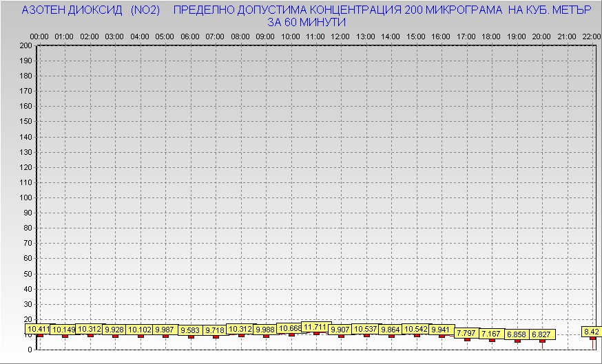Click the 9.583 value label
The width and height of the screenshot is (602, 364).
pyautogui.click(x=191, y=330)
